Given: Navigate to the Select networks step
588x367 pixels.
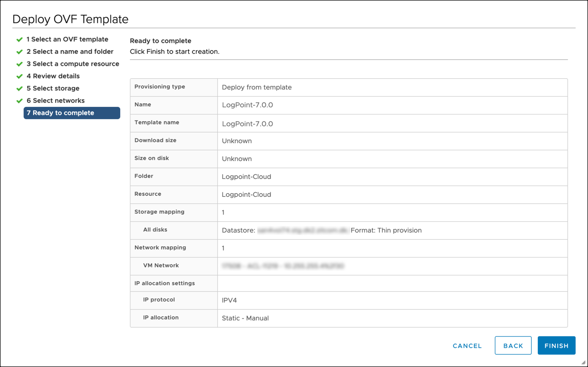Looking at the screenshot, I should tap(55, 101).
